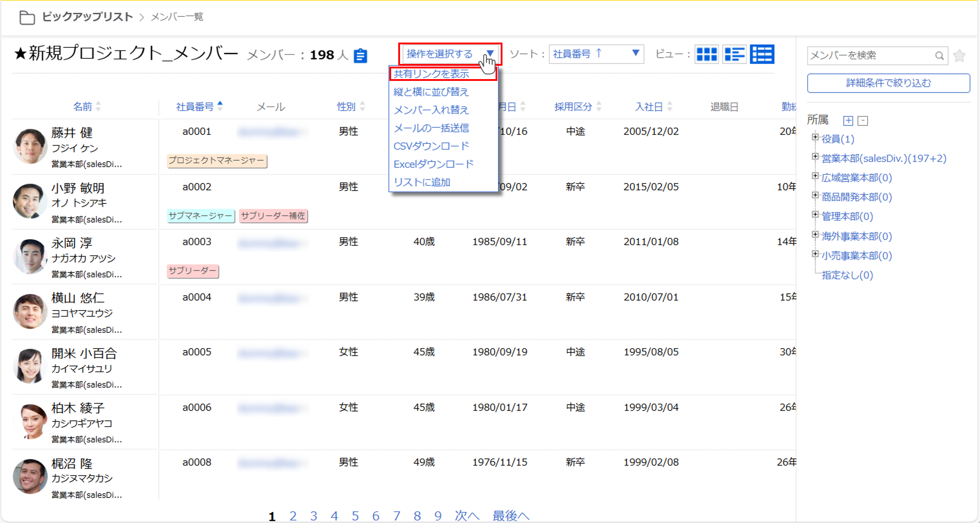Expand the 営業本部(salesDiv.) tree node
Viewport: 980px width, 523px height.
815,157
